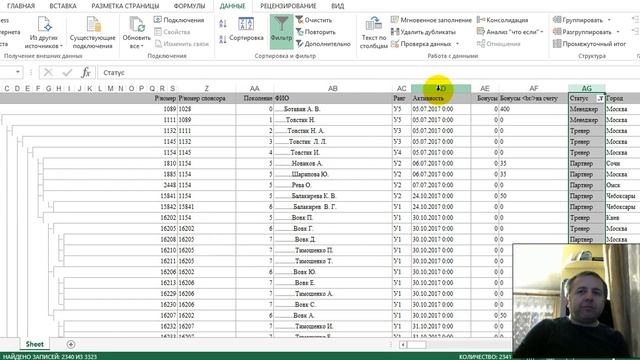Open the Sort dialog (Сортировка)
The image size is (640, 360).
point(246,30)
